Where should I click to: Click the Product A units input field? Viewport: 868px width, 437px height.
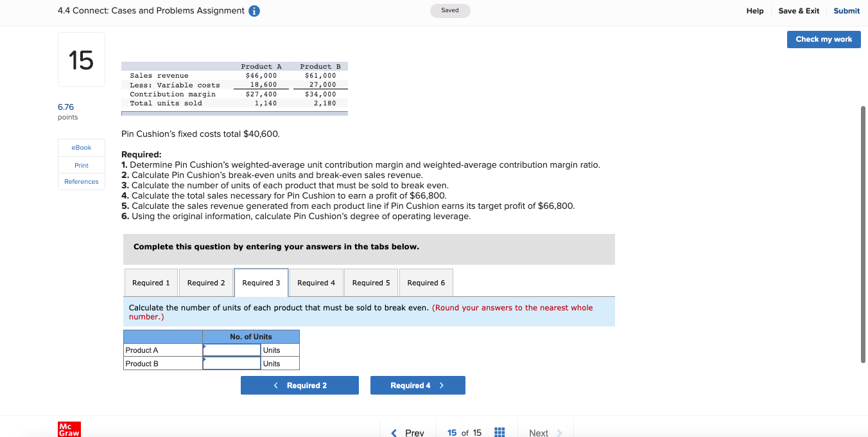(231, 350)
